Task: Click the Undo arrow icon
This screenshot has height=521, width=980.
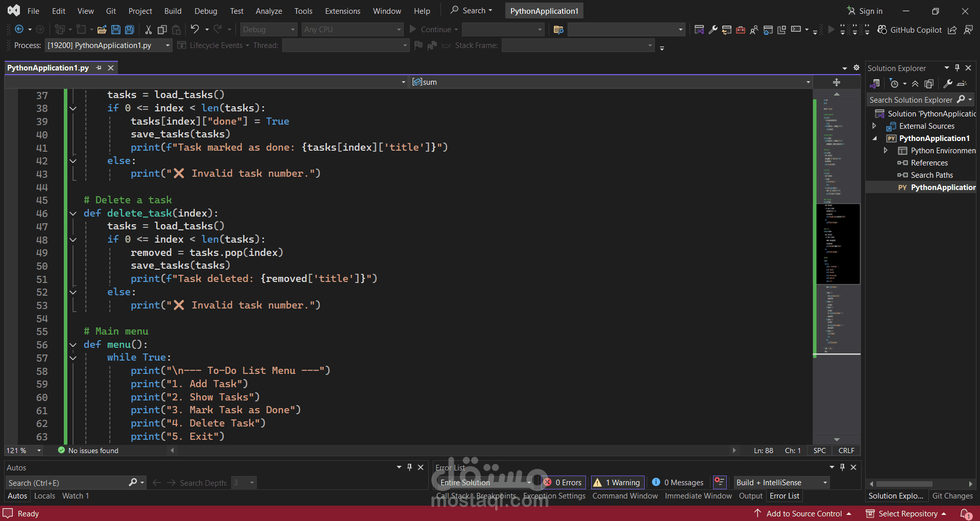Action: click(x=194, y=30)
